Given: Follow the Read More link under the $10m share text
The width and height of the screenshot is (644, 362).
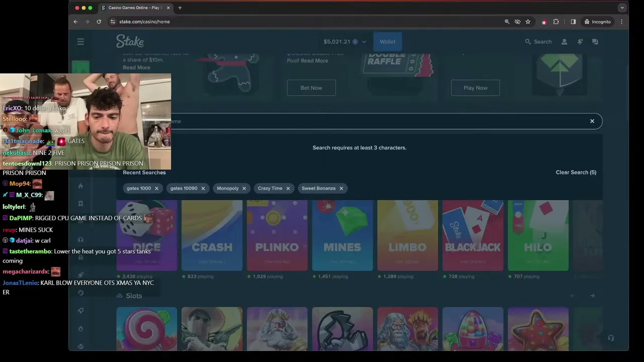Looking at the screenshot, I should 136,67.
